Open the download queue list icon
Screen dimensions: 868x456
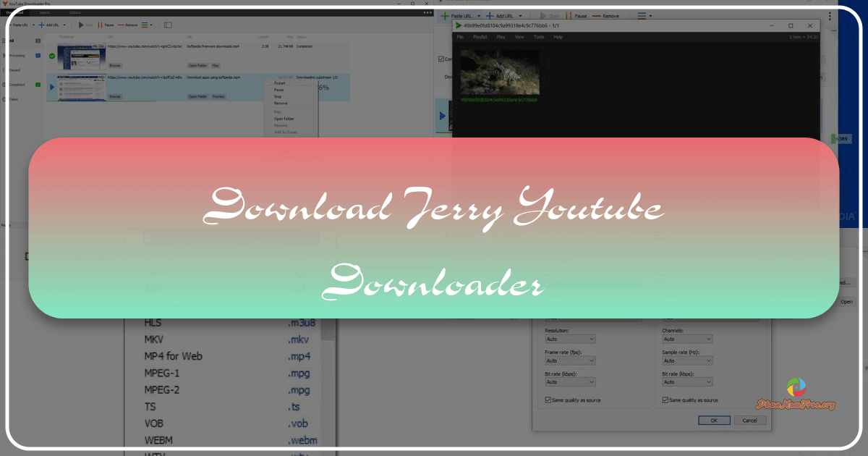coord(145,25)
